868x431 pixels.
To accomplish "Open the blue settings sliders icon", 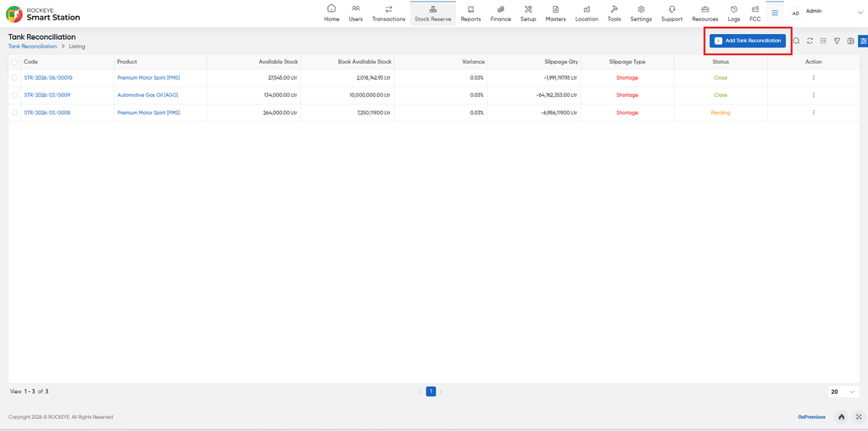I will tap(863, 41).
